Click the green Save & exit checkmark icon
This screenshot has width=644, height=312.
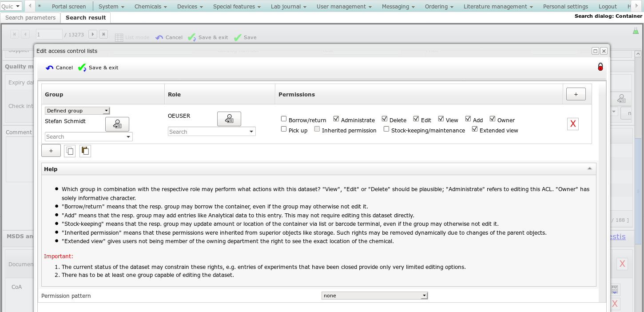click(82, 68)
